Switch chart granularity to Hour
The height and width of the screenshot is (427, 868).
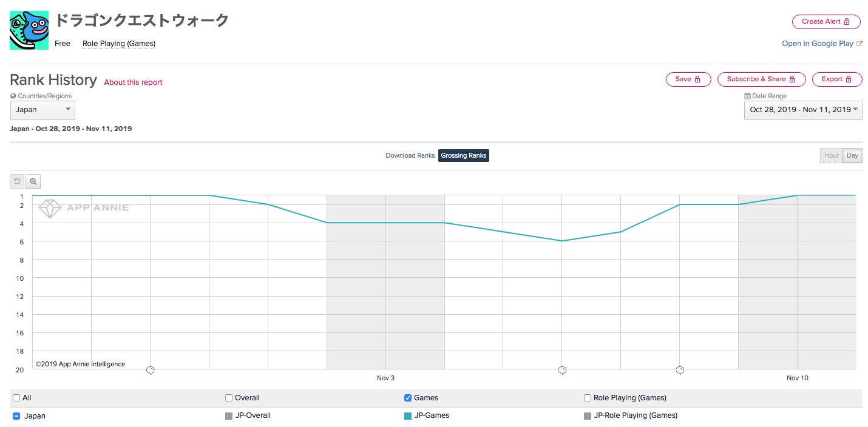832,156
